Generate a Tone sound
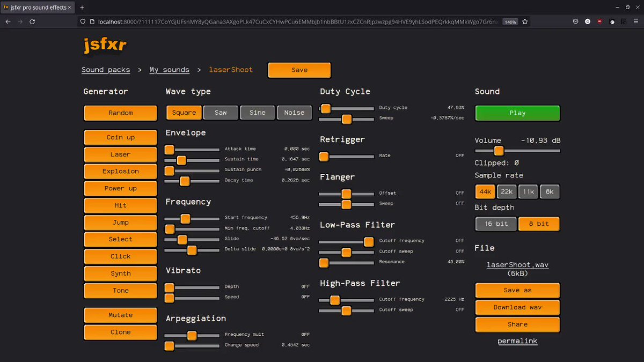 point(121,291)
